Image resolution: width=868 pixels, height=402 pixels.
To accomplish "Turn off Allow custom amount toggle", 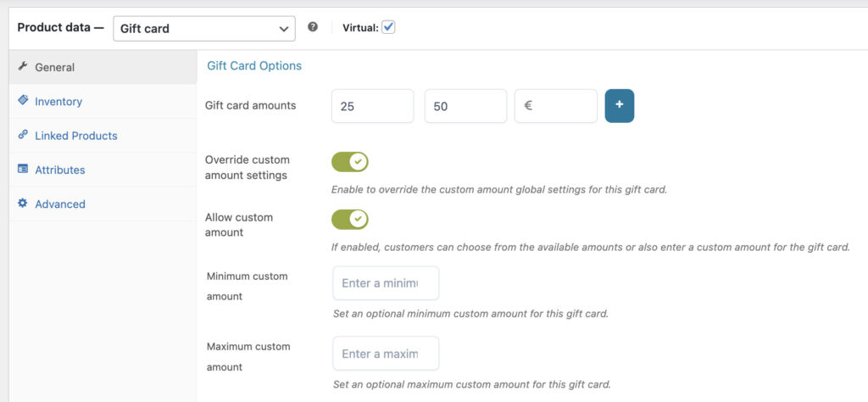I will click(350, 220).
